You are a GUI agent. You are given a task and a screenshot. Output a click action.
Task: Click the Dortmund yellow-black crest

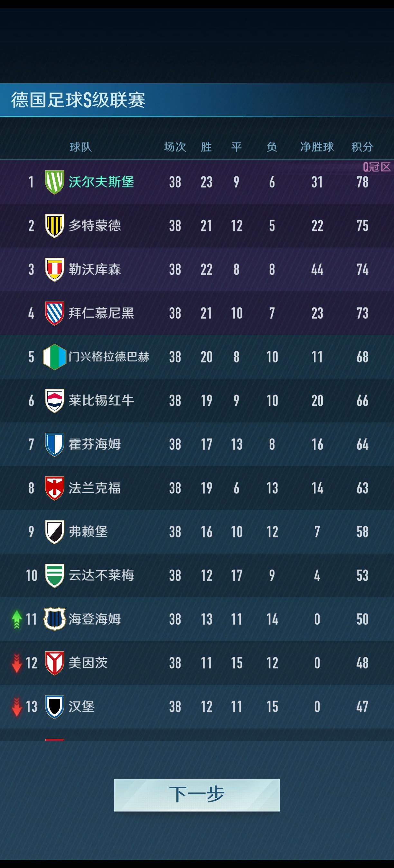tap(54, 226)
